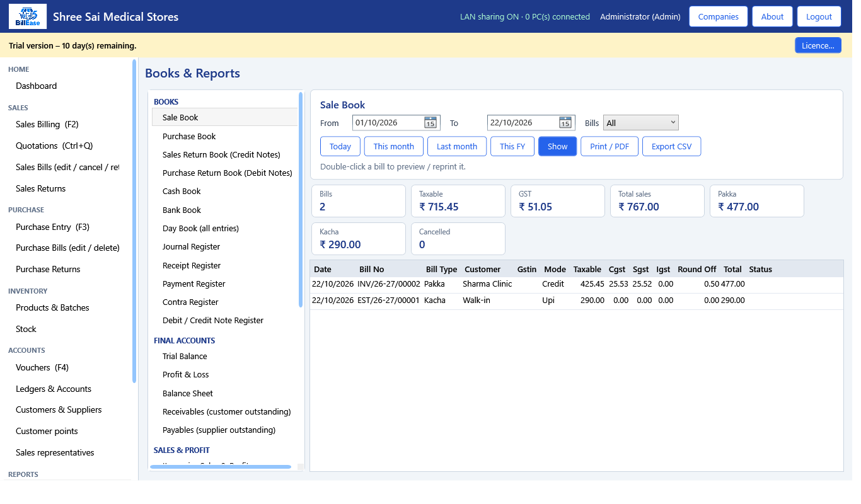Open Quotations (Ctrl+Q) in sidebar

pyautogui.click(x=54, y=146)
